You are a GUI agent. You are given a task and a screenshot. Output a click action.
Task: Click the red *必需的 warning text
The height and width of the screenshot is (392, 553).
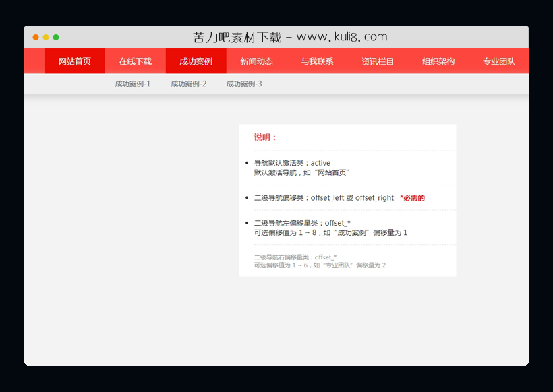tap(412, 197)
